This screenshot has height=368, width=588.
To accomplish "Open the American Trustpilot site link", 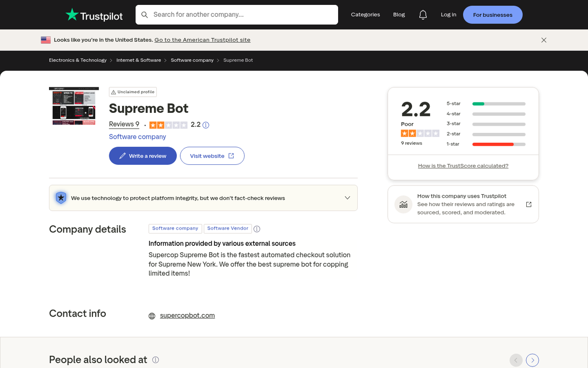I will click(x=202, y=40).
